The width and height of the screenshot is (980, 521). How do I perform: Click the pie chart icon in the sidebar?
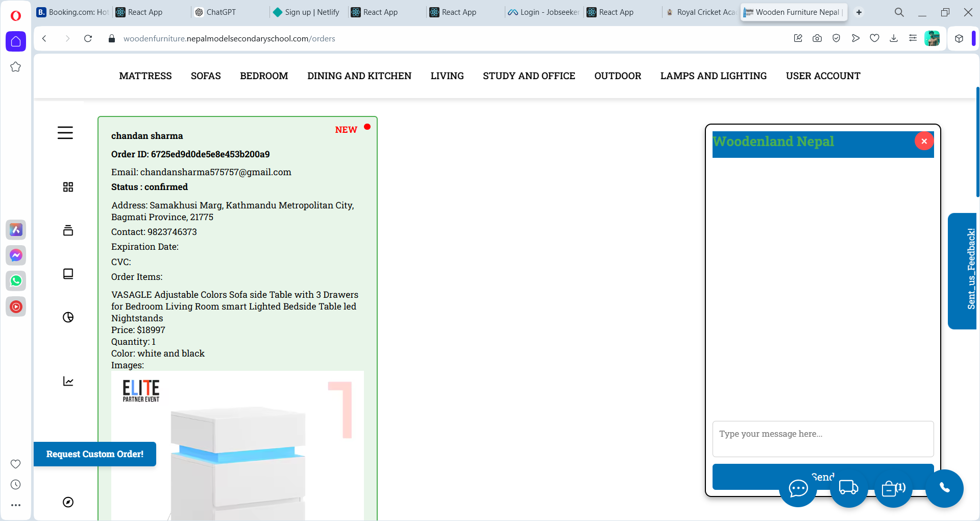pyautogui.click(x=68, y=317)
